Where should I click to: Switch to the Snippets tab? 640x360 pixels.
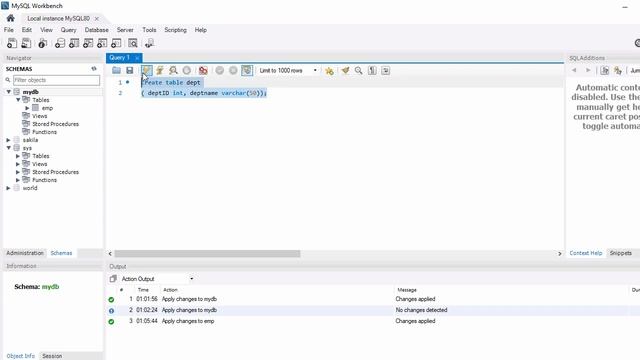tap(620, 253)
